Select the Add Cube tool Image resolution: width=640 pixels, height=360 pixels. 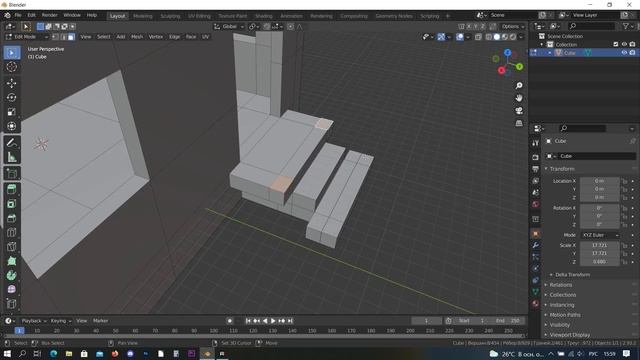click(x=11, y=173)
